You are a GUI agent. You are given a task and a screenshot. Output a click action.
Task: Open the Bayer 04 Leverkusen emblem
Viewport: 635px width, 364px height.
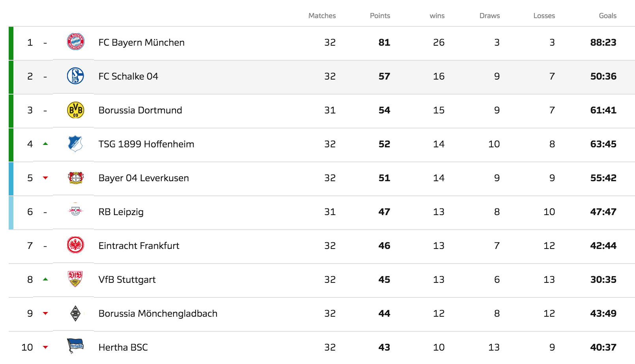click(x=75, y=178)
